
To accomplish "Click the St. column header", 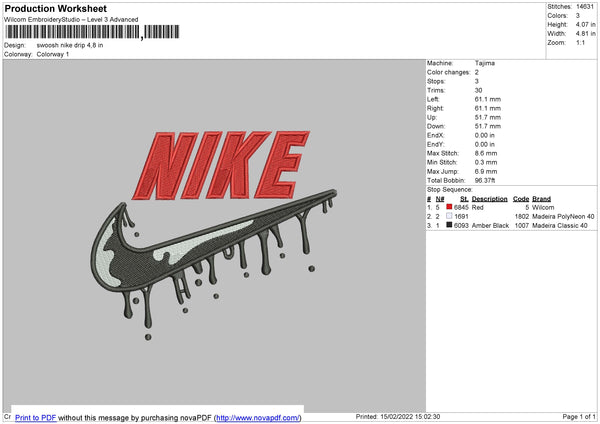I will pos(464,199).
